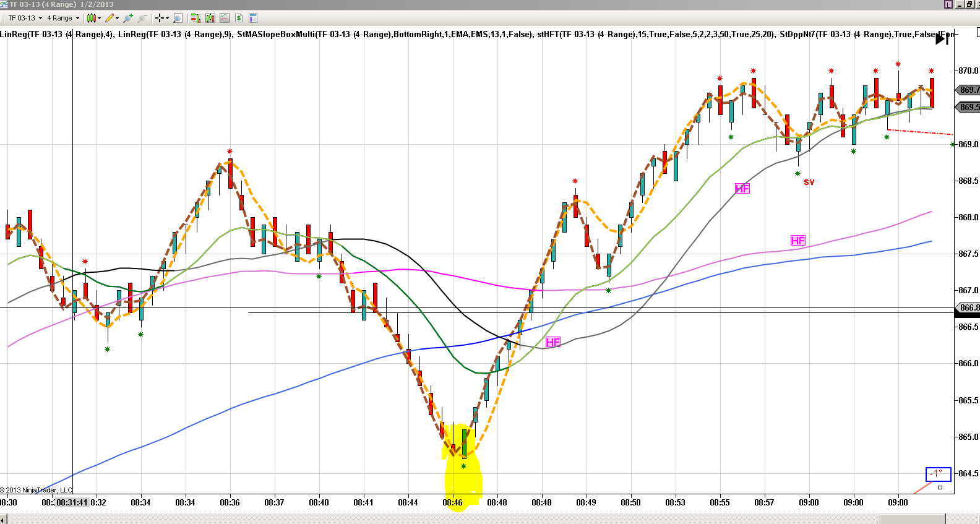Screen dimensions: 980x524
Task: Select the pencil drawing tools icon
Action: pyautogui.click(x=110, y=18)
